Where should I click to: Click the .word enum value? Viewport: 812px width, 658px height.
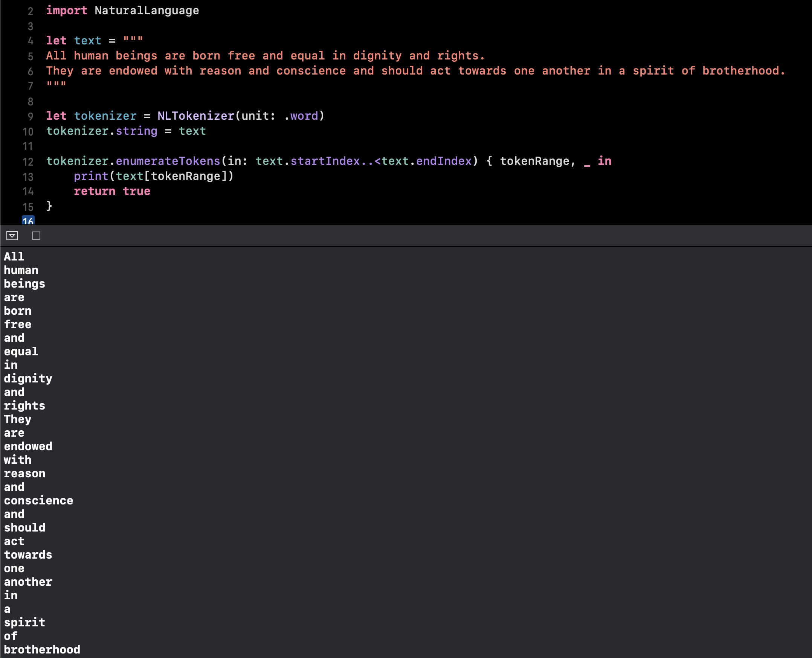coord(304,116)
